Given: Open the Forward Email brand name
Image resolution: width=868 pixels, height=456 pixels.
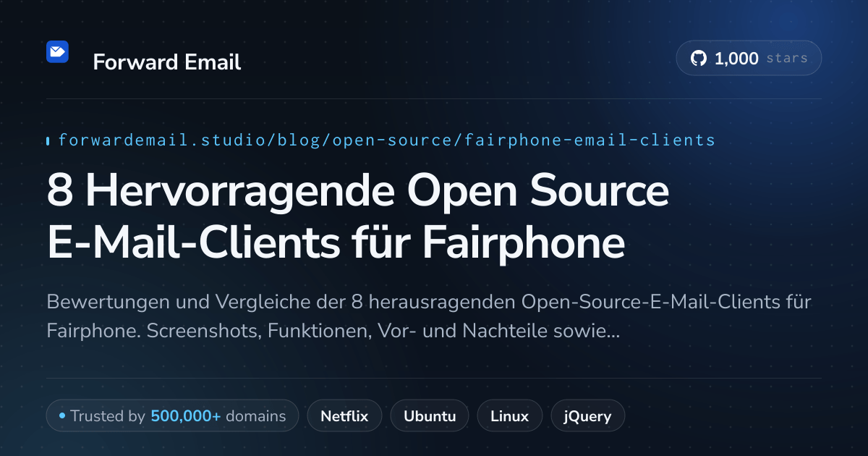Looking at the screenshot, I should pos(167,62).
